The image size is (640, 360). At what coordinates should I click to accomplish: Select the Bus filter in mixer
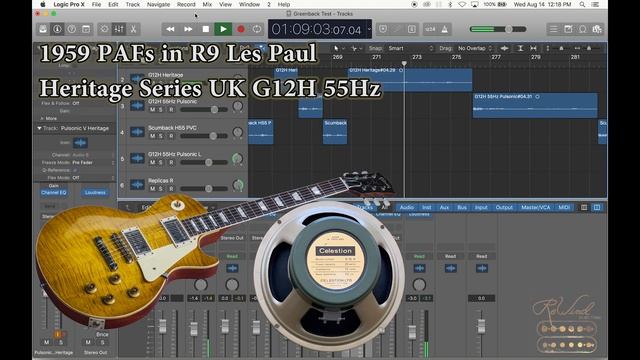(x=462, y=207)
